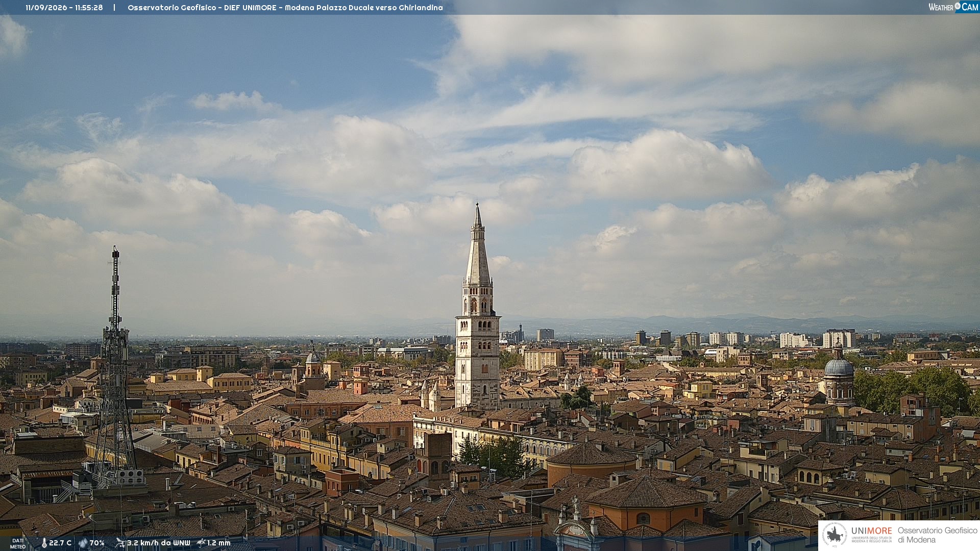Click the 22.7 C temperature reading
The height and width of the screenshot is (551, 980).
tap(60, 543)
